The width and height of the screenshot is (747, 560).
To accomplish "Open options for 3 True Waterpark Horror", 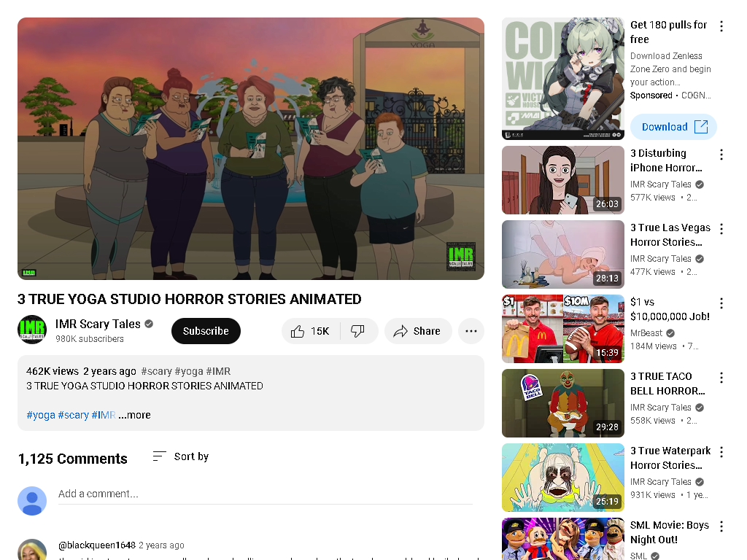I will tap(721, 452).
